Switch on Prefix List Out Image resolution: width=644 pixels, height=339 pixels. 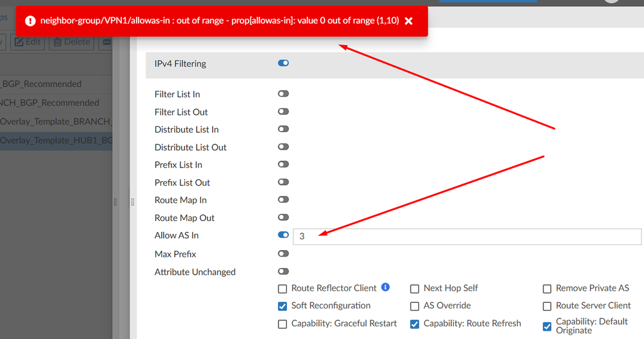(x=283, y=182)
